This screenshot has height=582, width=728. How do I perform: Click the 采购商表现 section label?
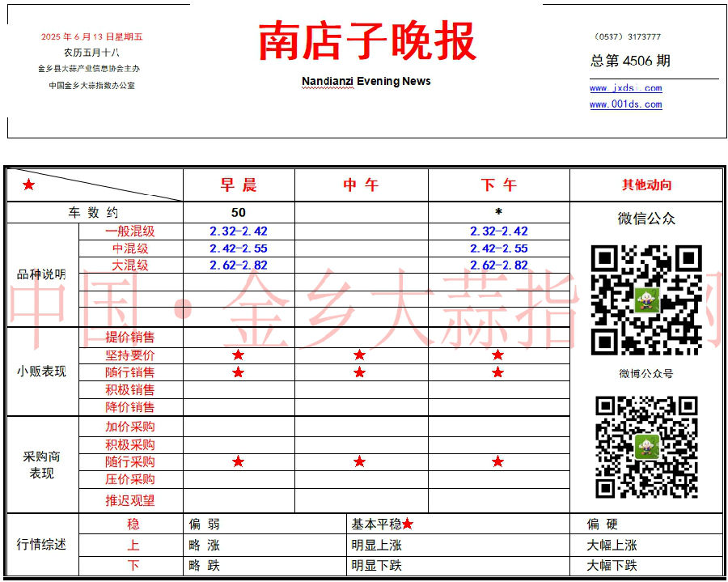[41, 465]
